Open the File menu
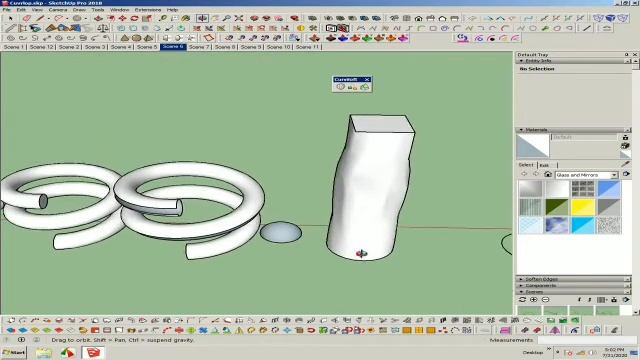 [x=7, y=9]
